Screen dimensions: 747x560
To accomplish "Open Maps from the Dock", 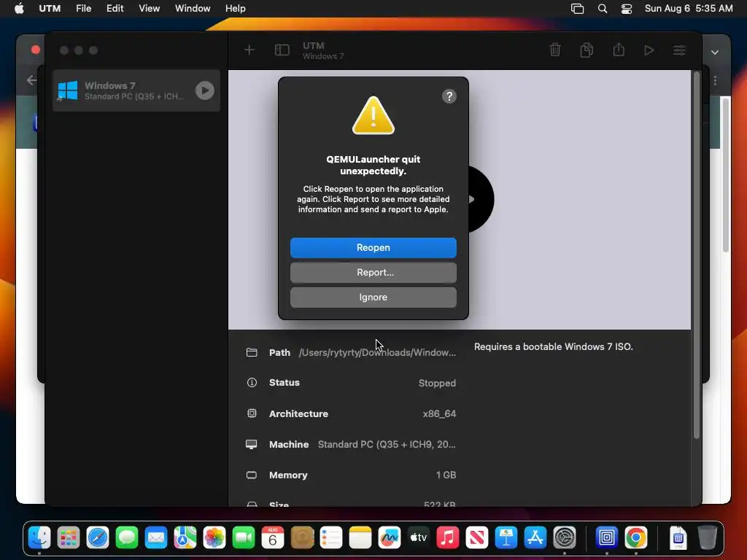I will pos(185,537).
